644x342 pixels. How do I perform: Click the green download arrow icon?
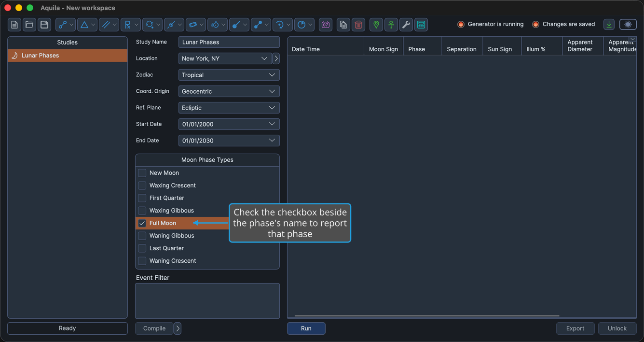pyautogui.click(x=609, y=25)
